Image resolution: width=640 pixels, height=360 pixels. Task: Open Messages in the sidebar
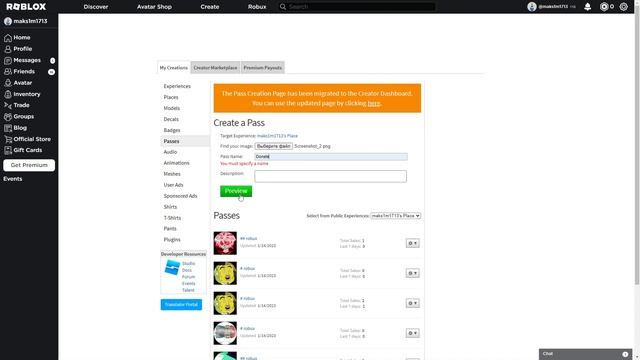click(x=27, y=60)
